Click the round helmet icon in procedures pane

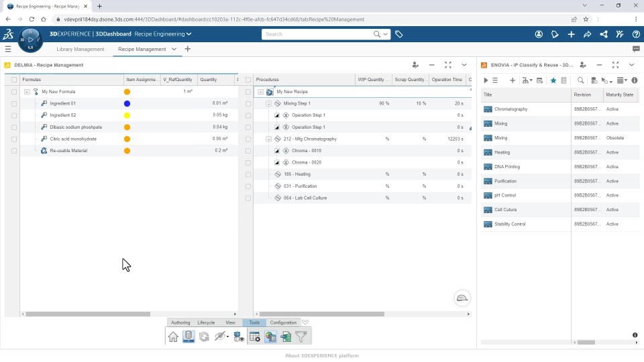[462, 298]
